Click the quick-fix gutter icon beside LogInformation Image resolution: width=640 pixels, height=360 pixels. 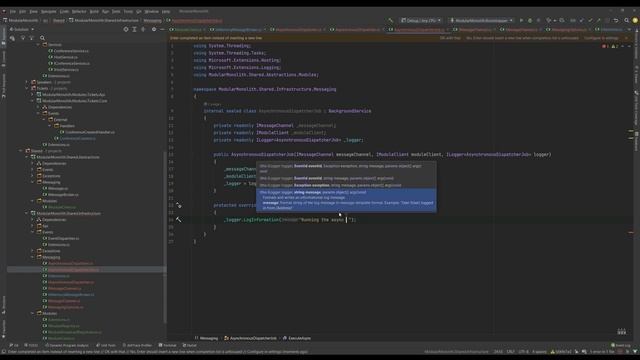click(179, 220)
